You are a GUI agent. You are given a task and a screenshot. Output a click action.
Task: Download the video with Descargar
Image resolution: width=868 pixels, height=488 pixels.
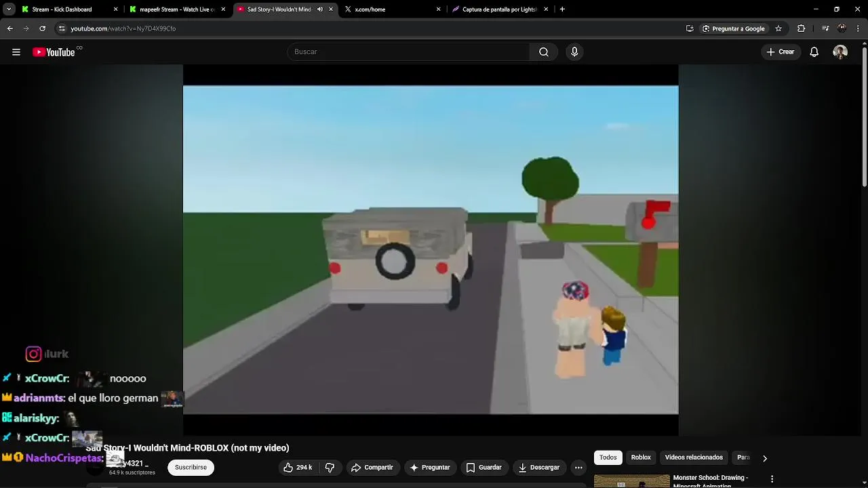(x=539, y=468)
